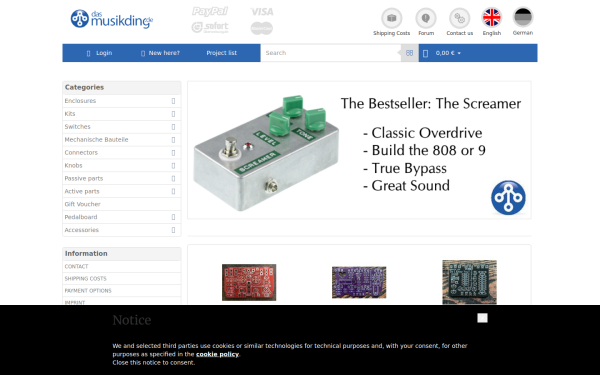This screenshot has height=375, width=600.
Task: Open the Mechanische Bauteile category
Action: point(96,140)
